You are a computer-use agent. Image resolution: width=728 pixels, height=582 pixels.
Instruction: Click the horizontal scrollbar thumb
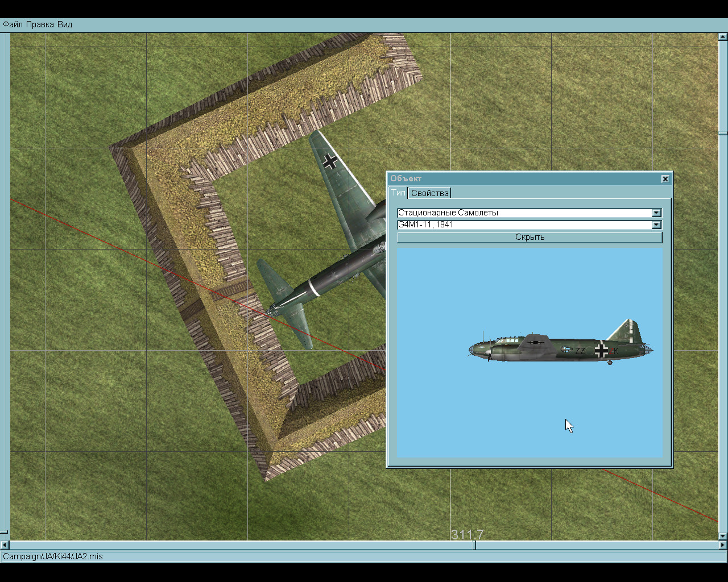click(x=474, y=545)
